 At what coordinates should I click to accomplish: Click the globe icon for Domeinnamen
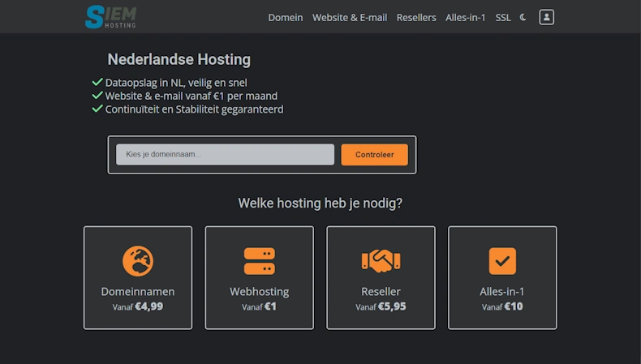pyautogui.click(x=138, y=260)
